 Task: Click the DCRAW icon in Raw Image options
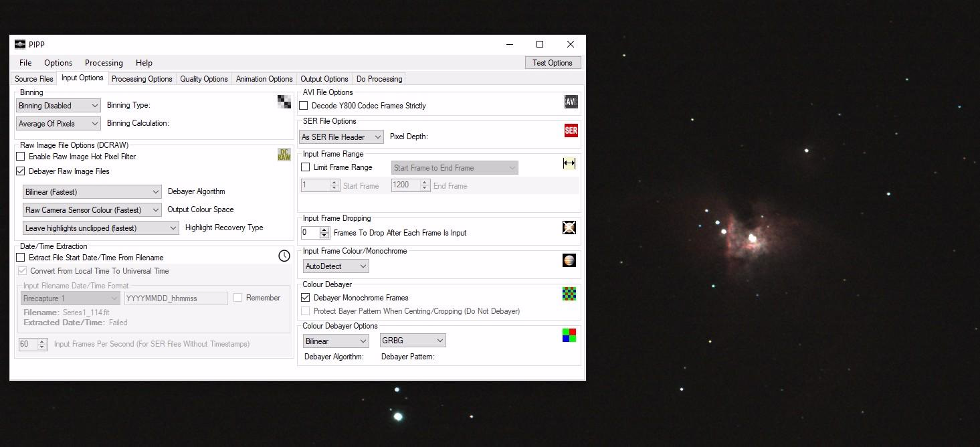click(x=284, y=155)
